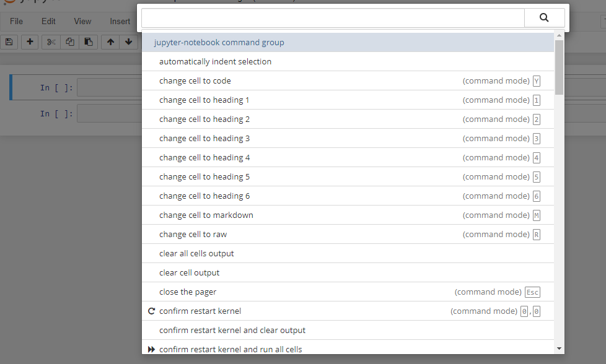
Task: Click the M shortcut key badge
Action: tap(537, 215)
